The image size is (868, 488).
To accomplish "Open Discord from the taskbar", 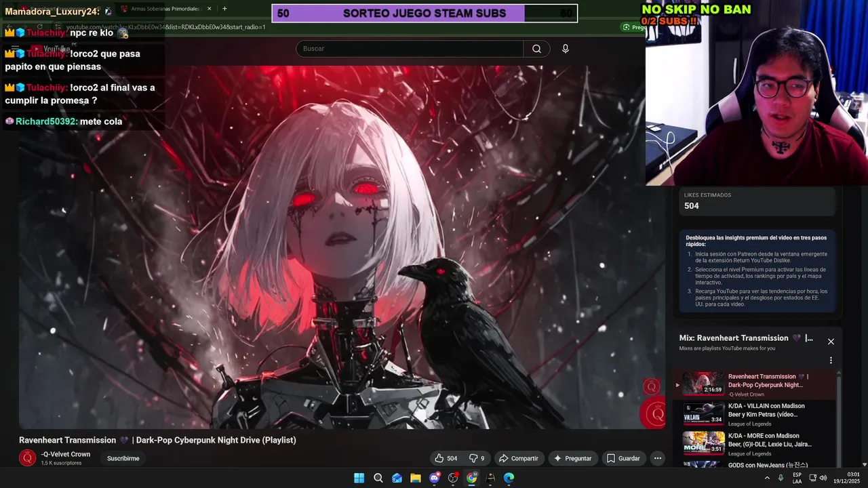I will [435, 478].
